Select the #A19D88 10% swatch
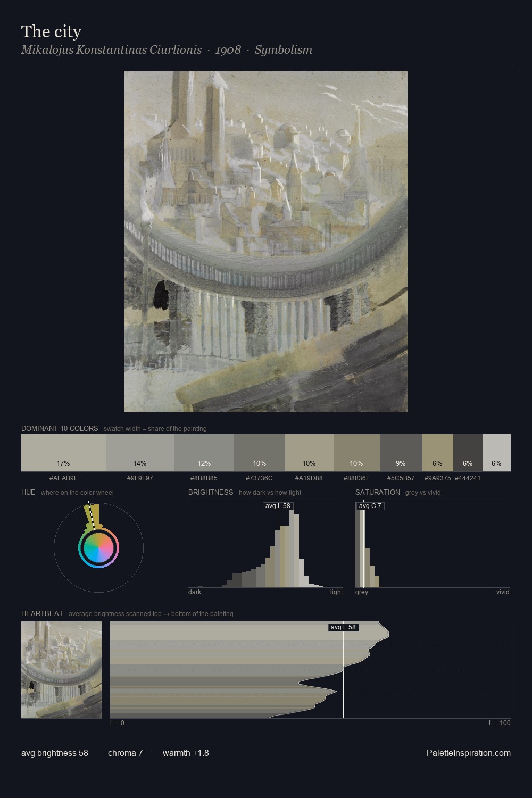532x798 pixels. (x=309, y=453)
